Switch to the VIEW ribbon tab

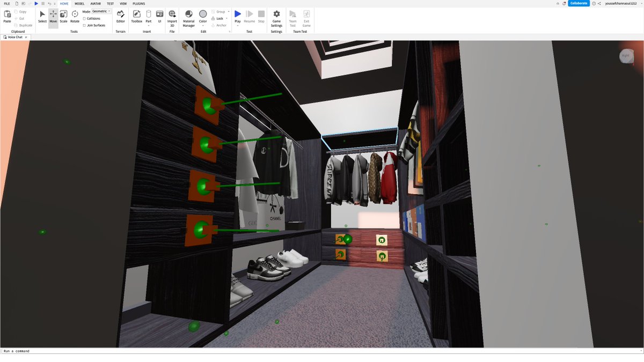click(x=123, y=4)
